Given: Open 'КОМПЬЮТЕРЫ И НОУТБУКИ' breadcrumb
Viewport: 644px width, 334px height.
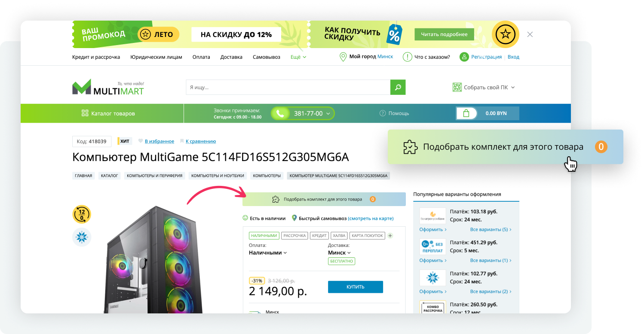Looking at the screenshot, I should pos(218,176).
